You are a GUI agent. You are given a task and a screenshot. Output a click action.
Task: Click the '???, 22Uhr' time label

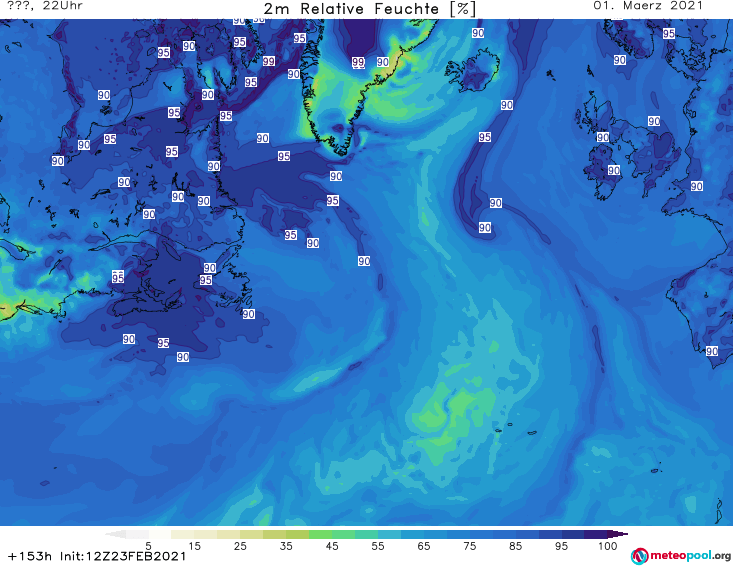click(45, 6)
